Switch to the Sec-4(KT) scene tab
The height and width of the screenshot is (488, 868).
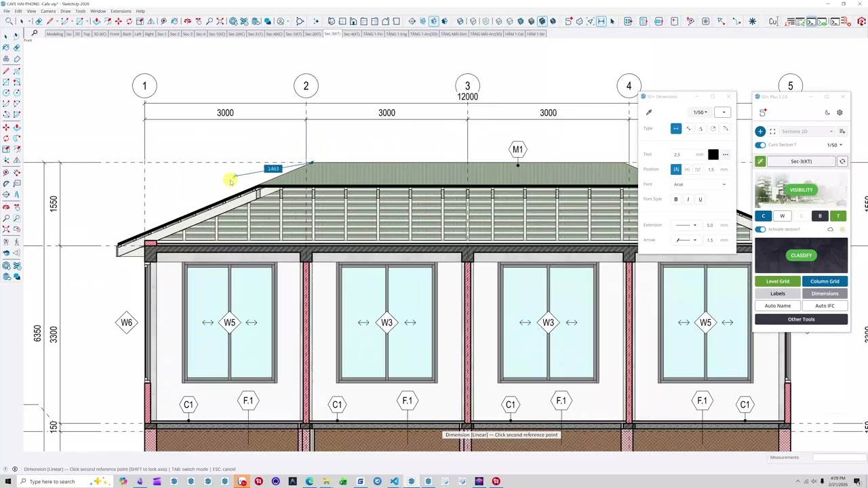tap(351, 34)
